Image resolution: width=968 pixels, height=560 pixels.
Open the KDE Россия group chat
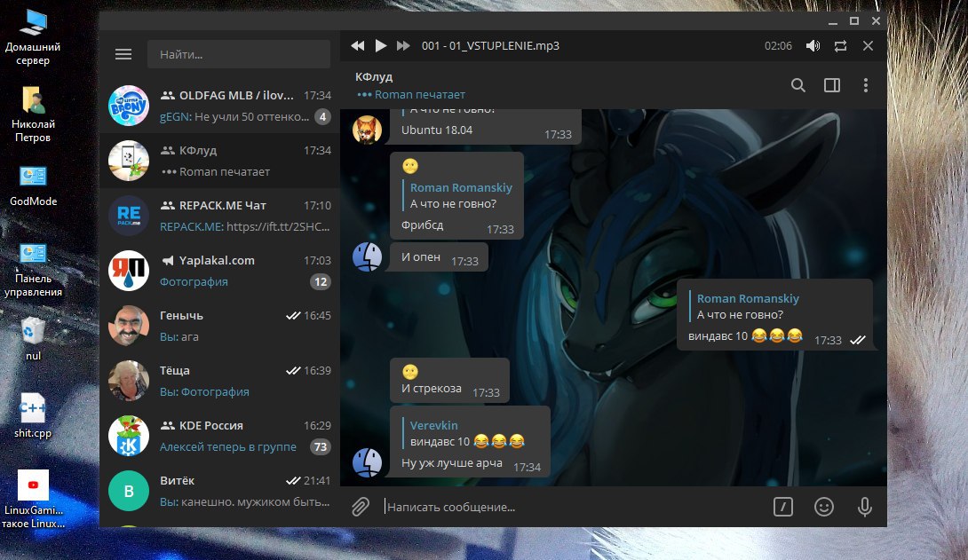[x=219, y=436]
